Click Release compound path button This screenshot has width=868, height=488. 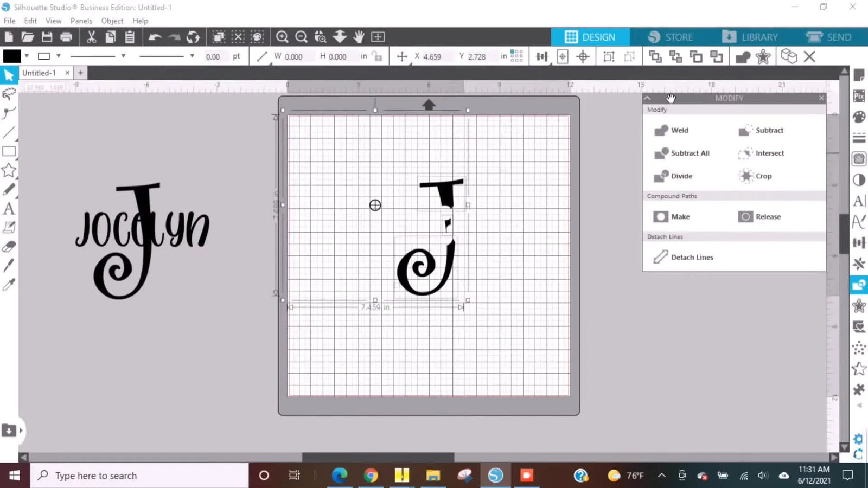coord(759,216)
